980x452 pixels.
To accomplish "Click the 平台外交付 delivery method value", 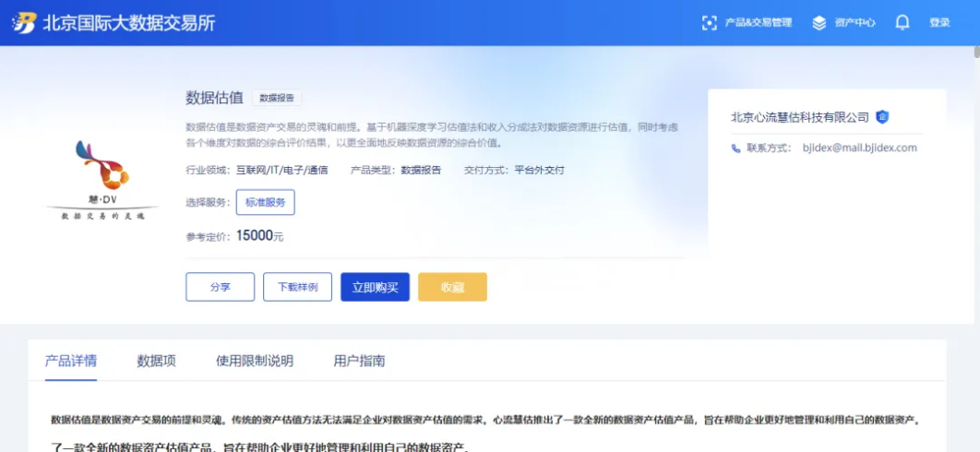I will [540, 170].
